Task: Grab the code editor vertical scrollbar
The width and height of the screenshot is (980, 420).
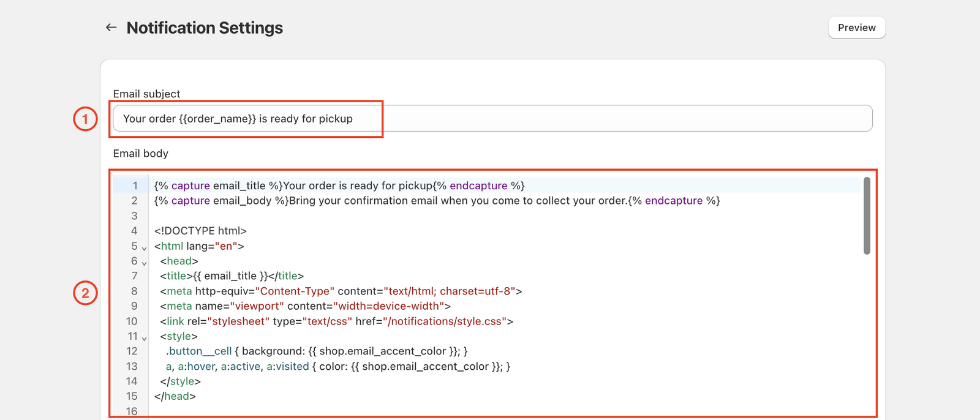Action: (867, 216)
